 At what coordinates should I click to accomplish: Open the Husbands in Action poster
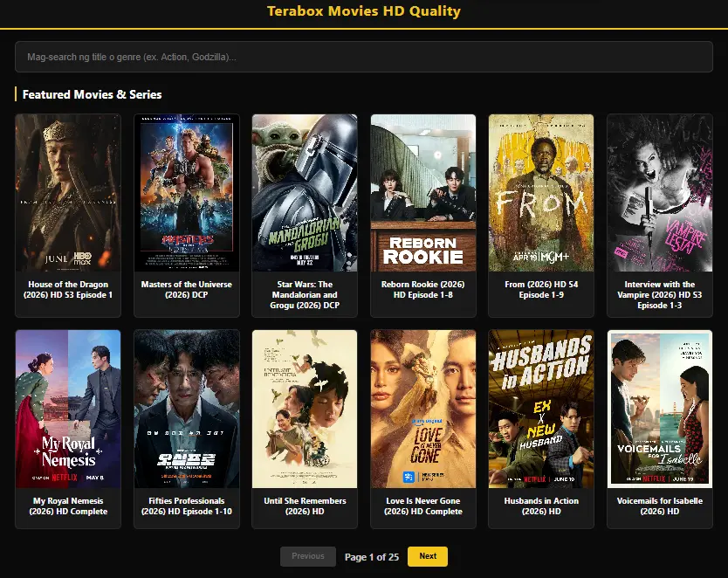tap(541, 409)
